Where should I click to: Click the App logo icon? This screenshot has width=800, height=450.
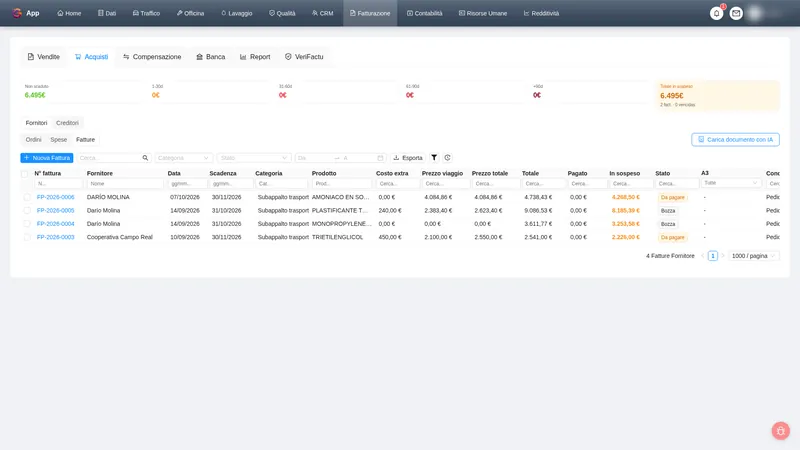click(17, 13)
